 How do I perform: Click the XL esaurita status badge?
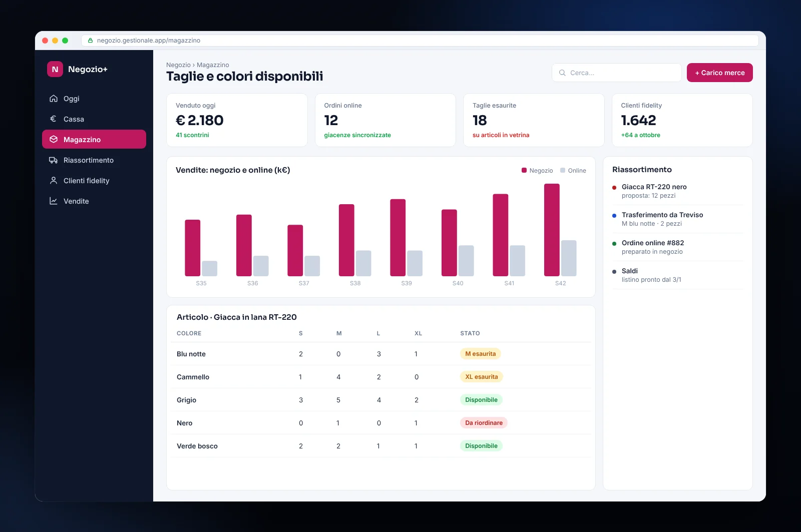pyautogui.click(x=482, y=377)
